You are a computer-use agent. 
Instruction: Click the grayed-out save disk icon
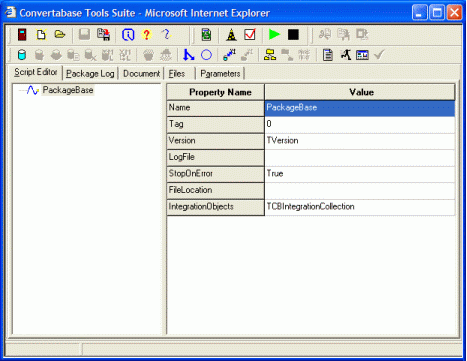coord(84,35)
